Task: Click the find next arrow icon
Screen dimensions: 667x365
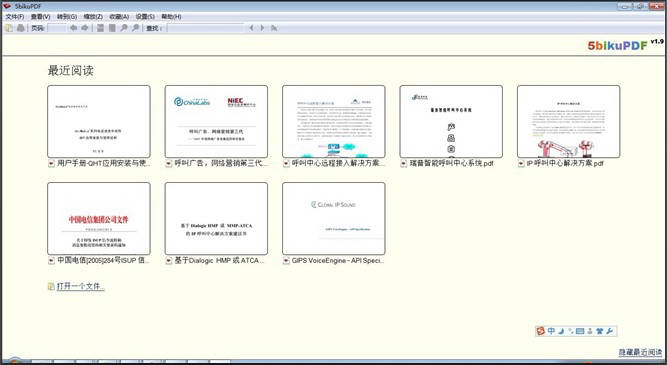Action: coord(262,28)
